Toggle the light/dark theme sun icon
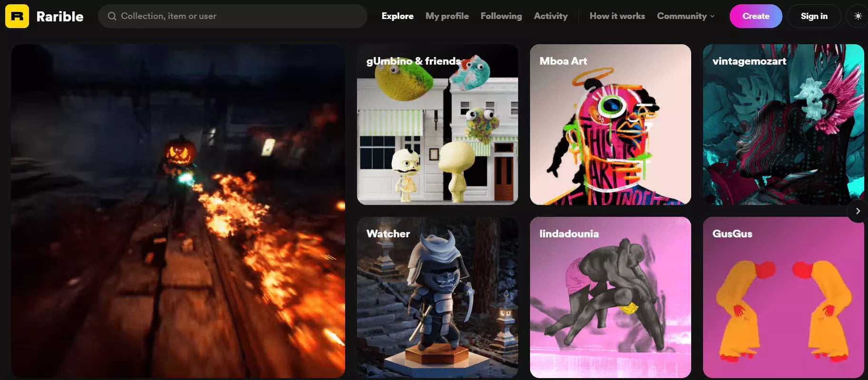 pyautogui.click(x=858, y=16)
